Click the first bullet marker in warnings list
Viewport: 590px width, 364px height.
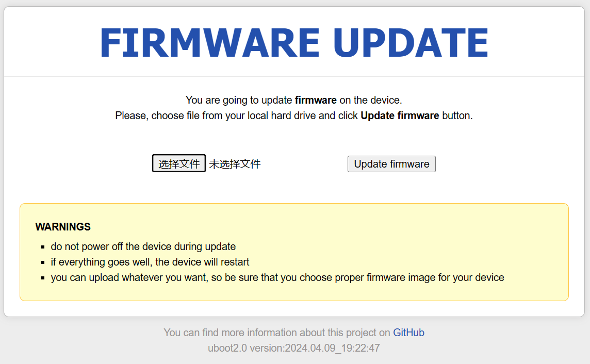43,247
